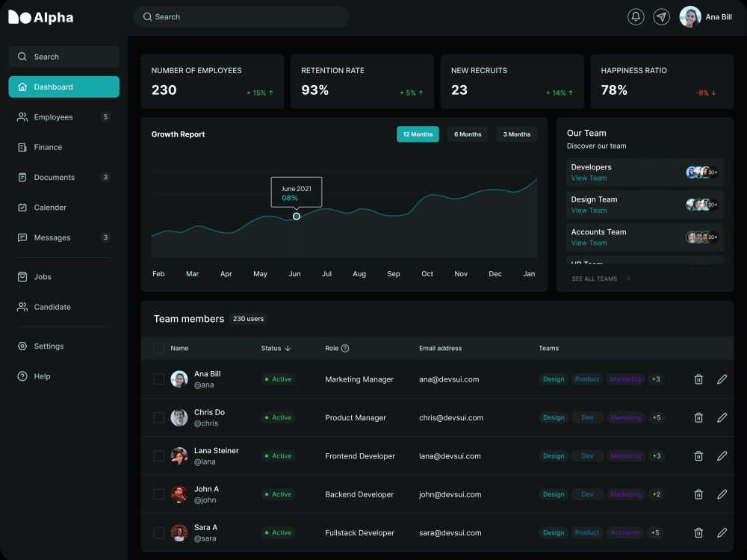Click the Employees people icon in sidebar
Image resolution: width=747 pixels, height=560 pixels.
tap(22, 117)
